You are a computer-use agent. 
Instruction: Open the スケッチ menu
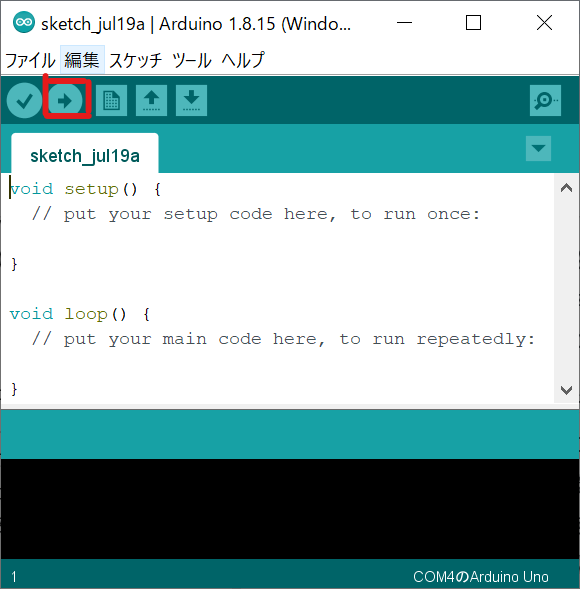pyautogui.click(x=135, y=60)
